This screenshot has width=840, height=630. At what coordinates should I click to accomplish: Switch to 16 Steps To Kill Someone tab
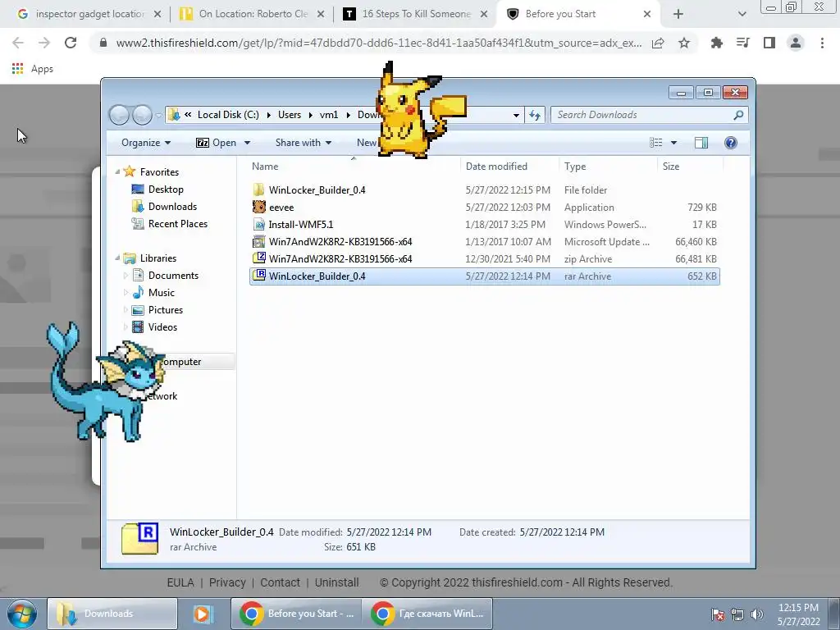(416, 14)
